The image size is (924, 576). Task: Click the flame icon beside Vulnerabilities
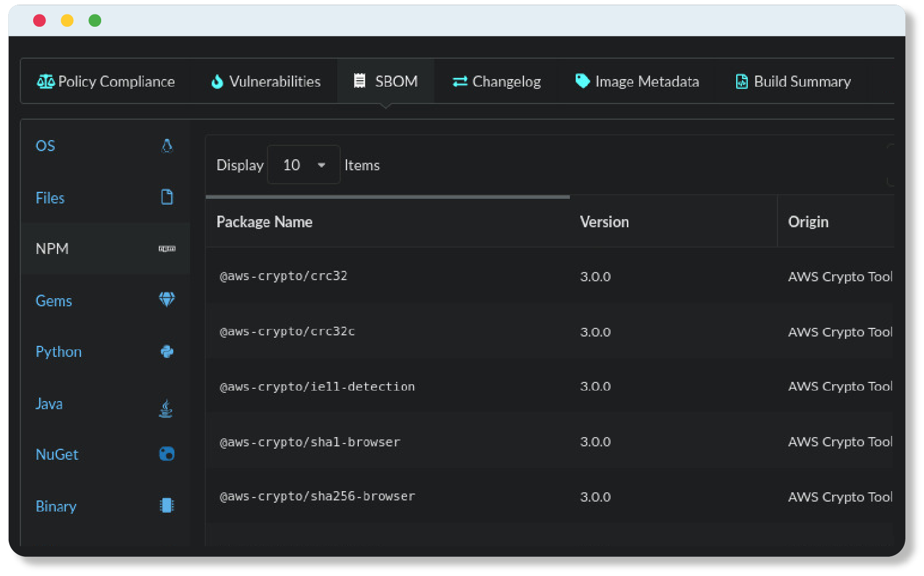(x=217, y=81)
